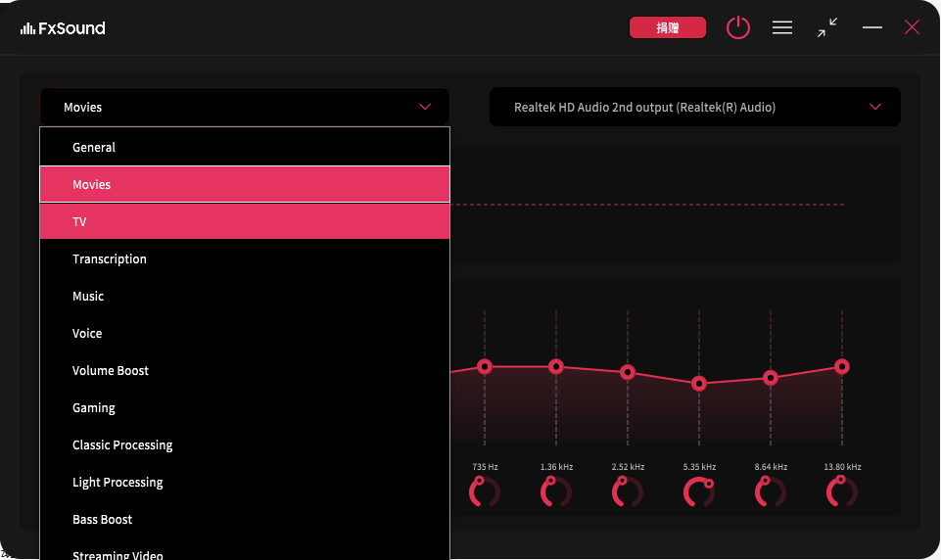Click the FxSound logo
941x560 pixels.
[63, 28]
